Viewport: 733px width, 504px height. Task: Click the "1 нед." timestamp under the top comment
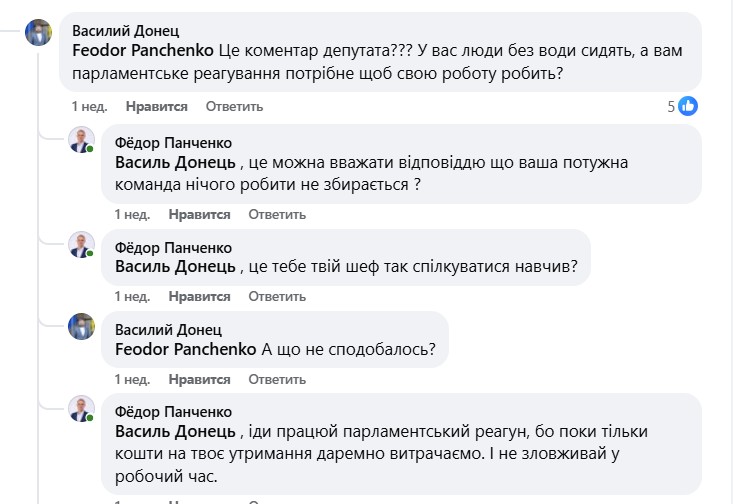[89, 106]
